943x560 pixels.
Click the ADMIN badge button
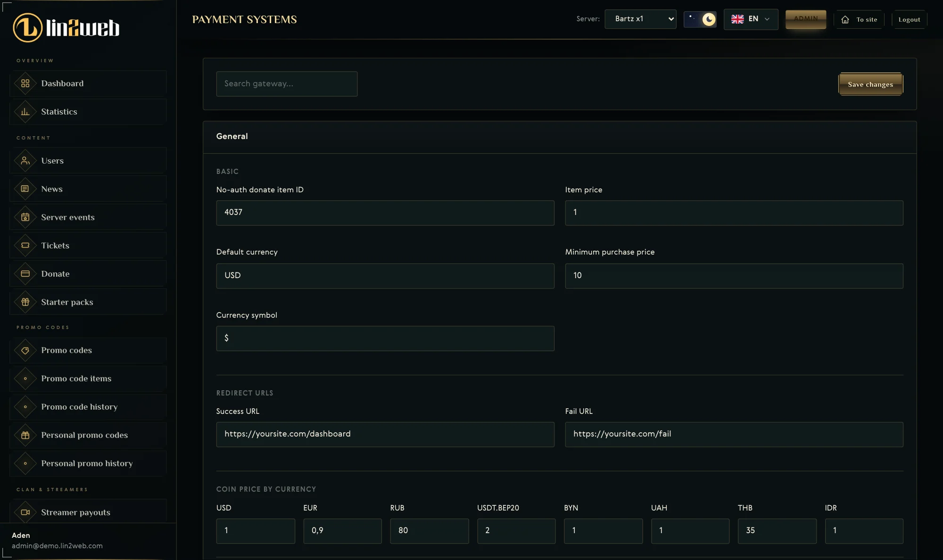coord(806,19)
